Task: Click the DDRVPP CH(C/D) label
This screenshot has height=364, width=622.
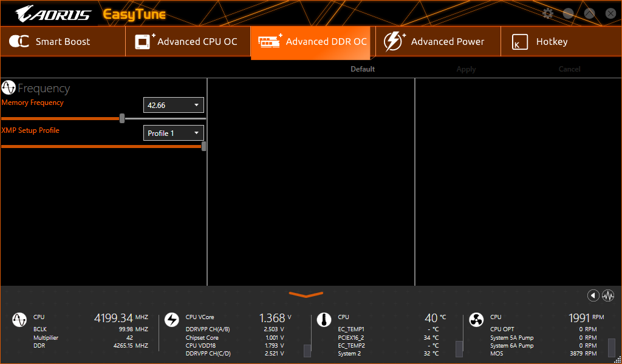Action: [208, 353]
